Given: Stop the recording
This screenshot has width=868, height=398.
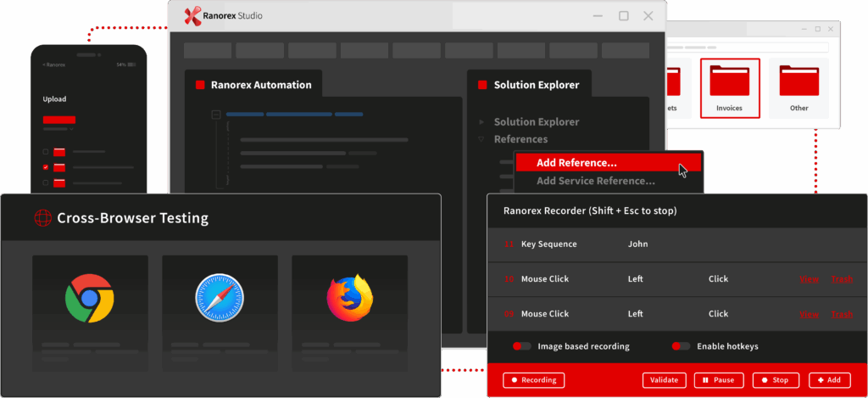Looking at the screenshot, I should click(x=776, y=380).
